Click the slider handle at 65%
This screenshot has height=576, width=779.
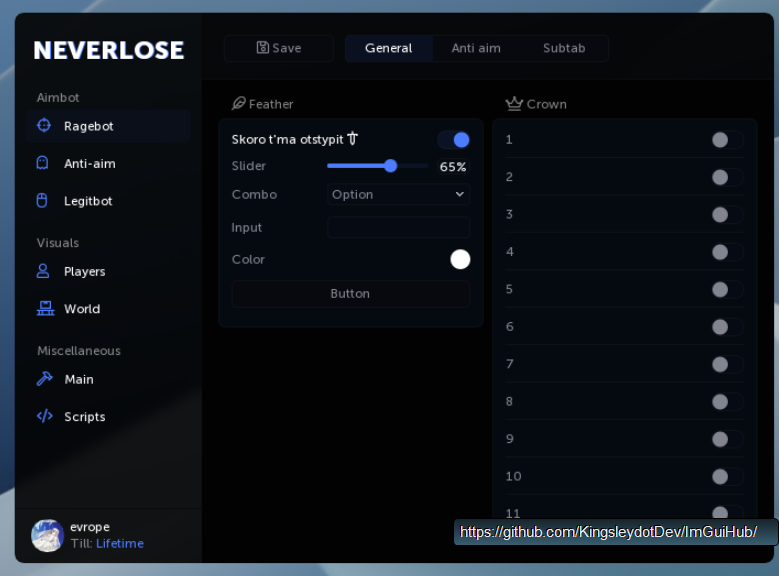click(390, 165)
